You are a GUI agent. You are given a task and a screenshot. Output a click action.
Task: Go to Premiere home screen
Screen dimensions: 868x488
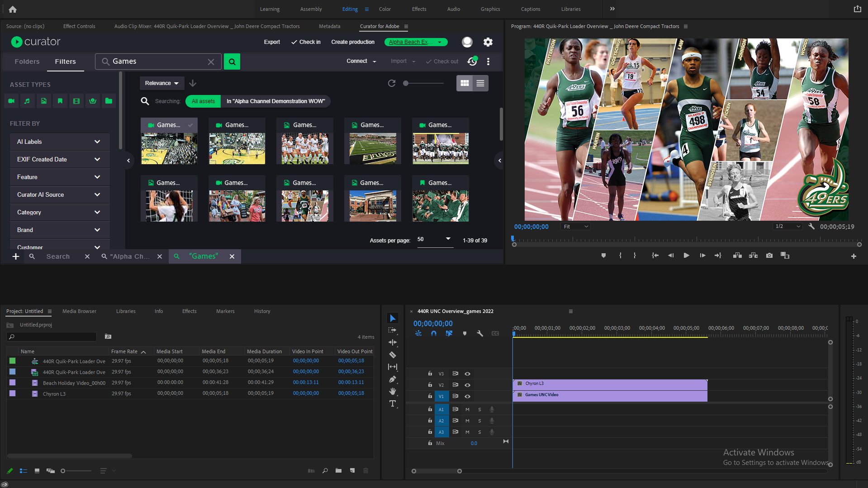point(13,9)
